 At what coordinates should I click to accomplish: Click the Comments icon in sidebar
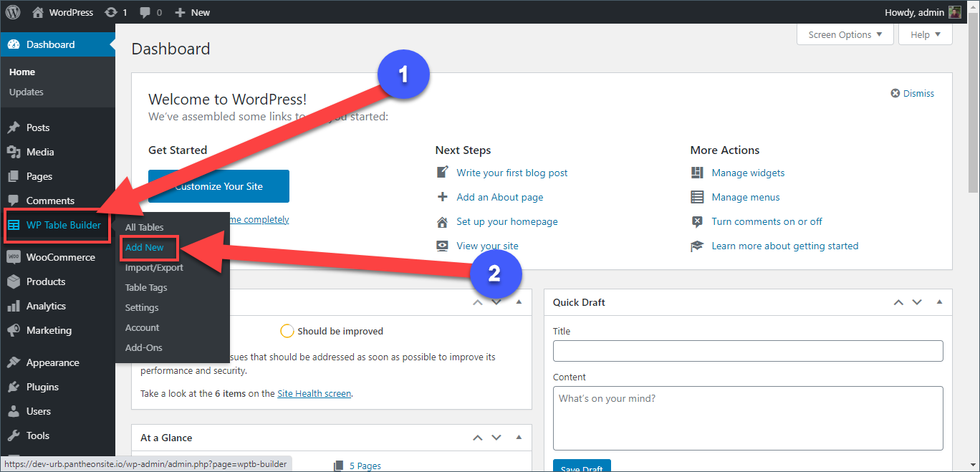(x=14, y=201)
